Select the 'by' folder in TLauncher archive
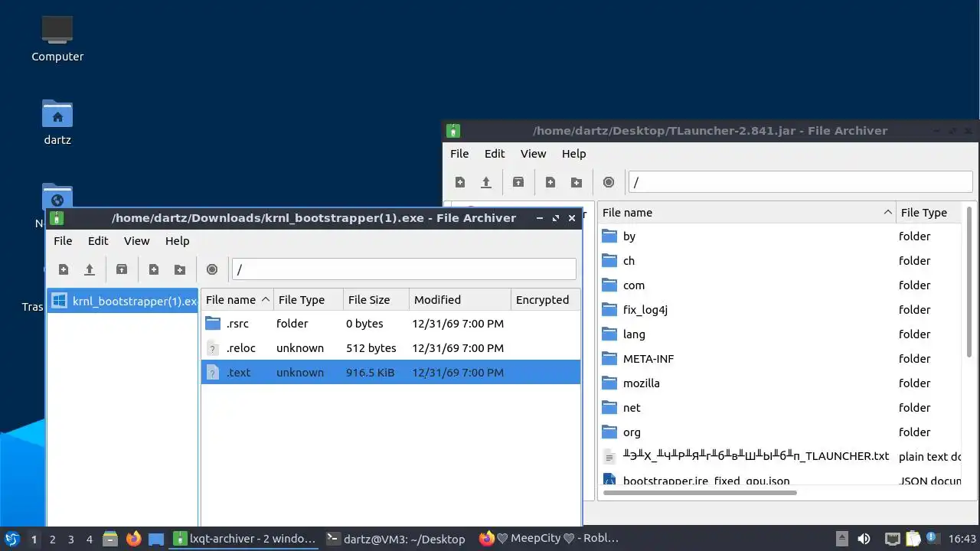980x551 pixels. click(x=779, y=236)
